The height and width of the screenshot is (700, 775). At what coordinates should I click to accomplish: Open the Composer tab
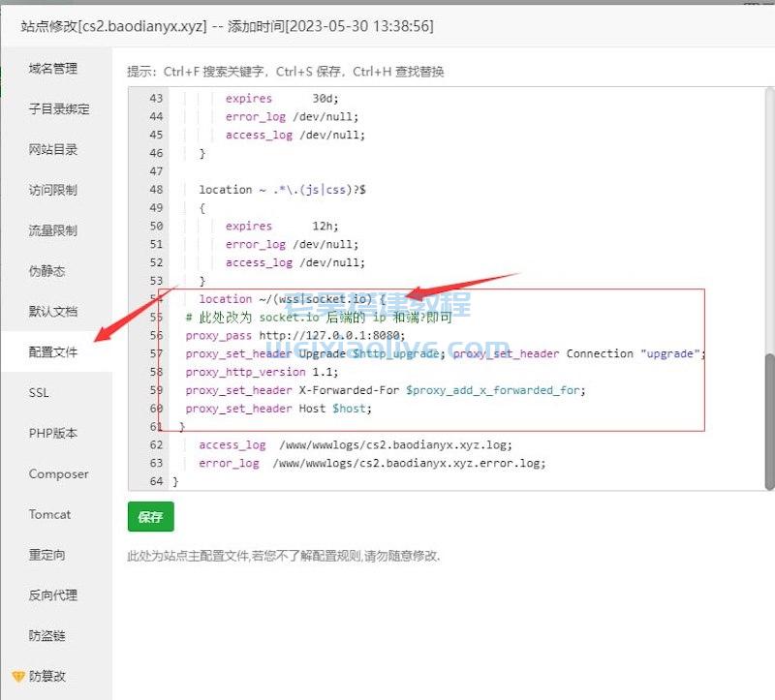[58, 473]
